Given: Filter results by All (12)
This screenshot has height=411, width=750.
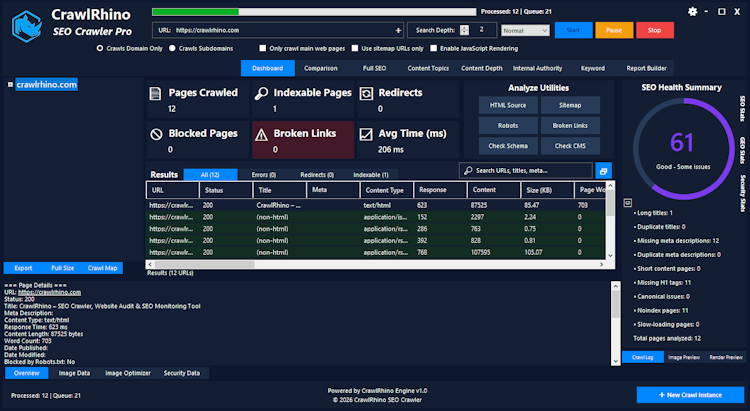Looking at the screenshot, I should pyautogui.click(x=210, y=175).
